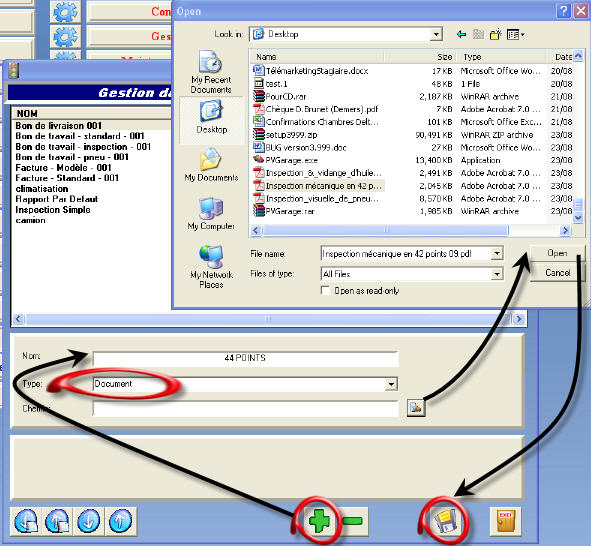Click right arrow of NOM list scrollbar
591x546 pixels.
519,319
